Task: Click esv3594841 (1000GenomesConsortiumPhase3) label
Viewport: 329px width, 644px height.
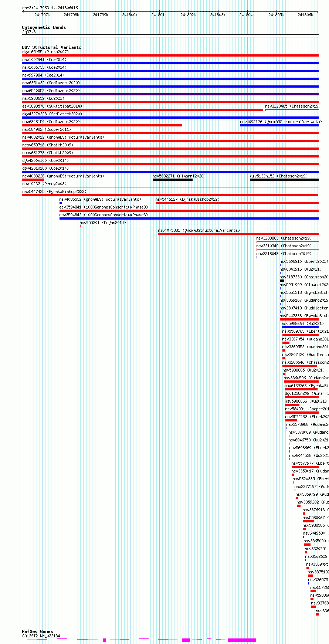Action: pos(104,207)
